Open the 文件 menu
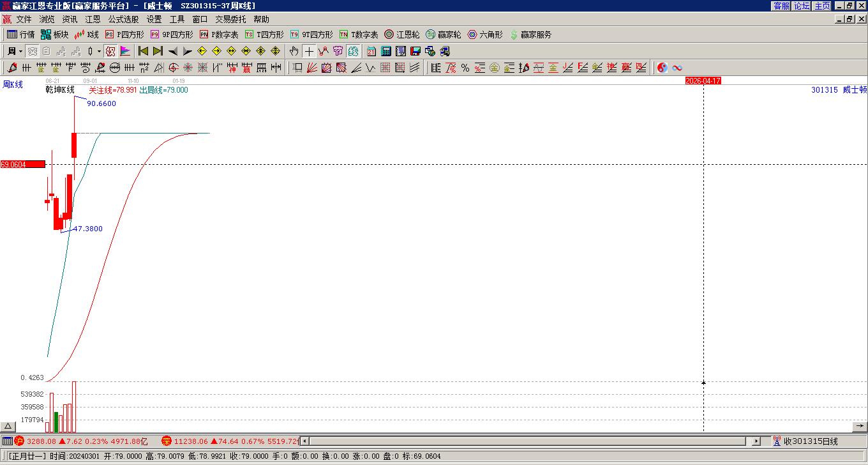This screenshot has width=868, height=465. click(x=24, y=19)
